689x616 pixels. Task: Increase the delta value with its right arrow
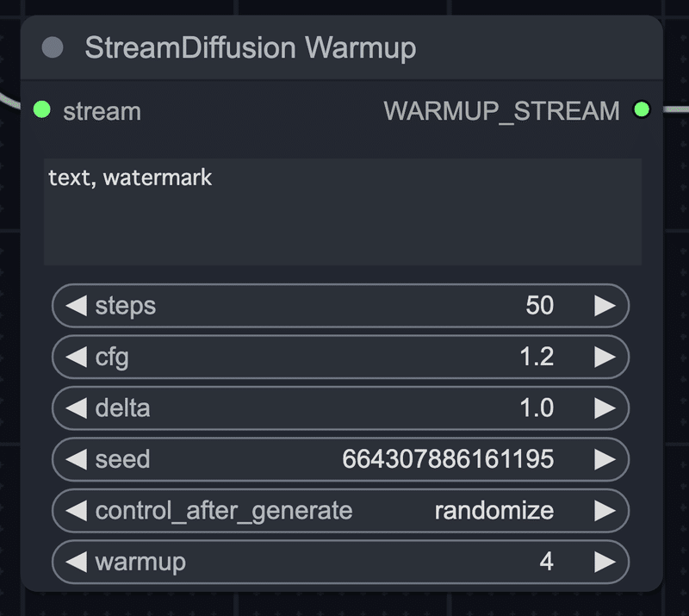tap(603, 408)
